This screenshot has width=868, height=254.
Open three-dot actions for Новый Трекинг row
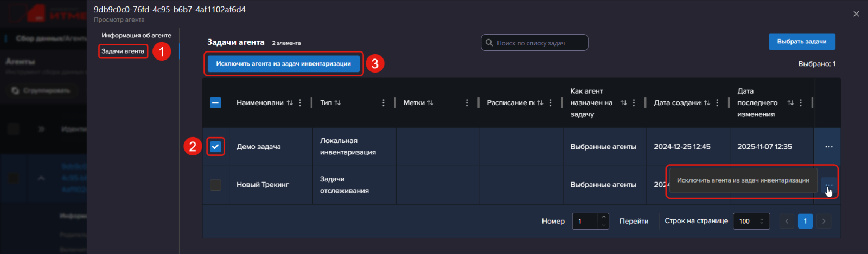click(x=828, y=185)
